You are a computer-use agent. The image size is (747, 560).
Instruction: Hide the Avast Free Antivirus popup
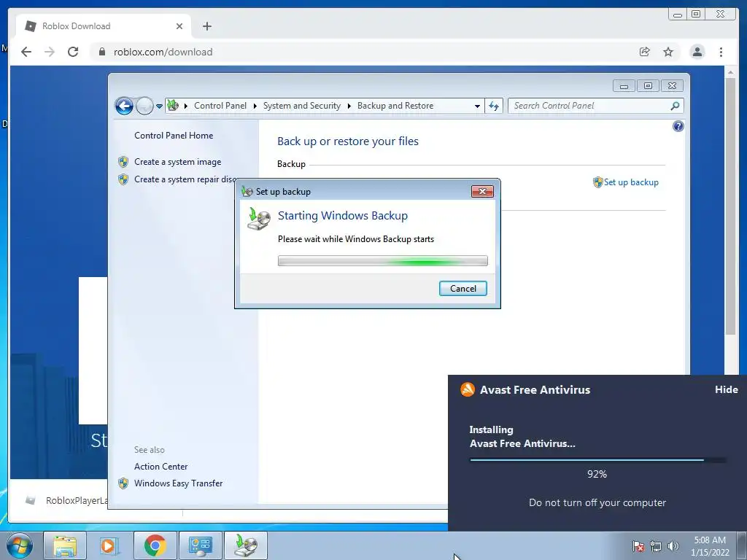coord(726,389)
